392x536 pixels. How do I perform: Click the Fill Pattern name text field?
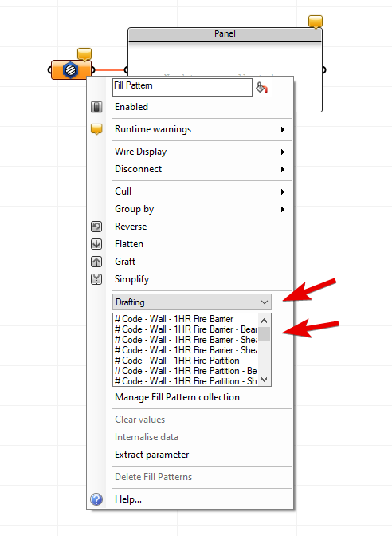coord(182,88)
